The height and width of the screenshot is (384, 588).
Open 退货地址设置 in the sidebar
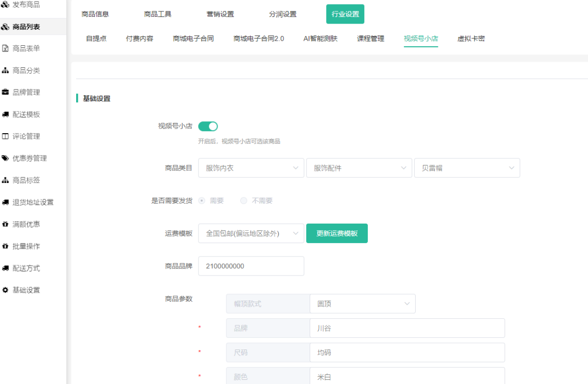pyautogui.click(x=33, y=203)
